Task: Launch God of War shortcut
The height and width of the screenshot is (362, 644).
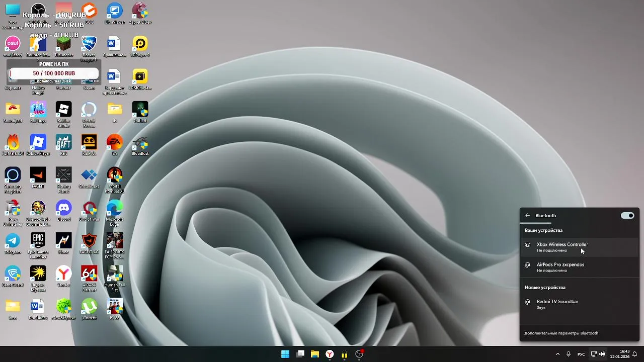Action: [x=89, y=211]
